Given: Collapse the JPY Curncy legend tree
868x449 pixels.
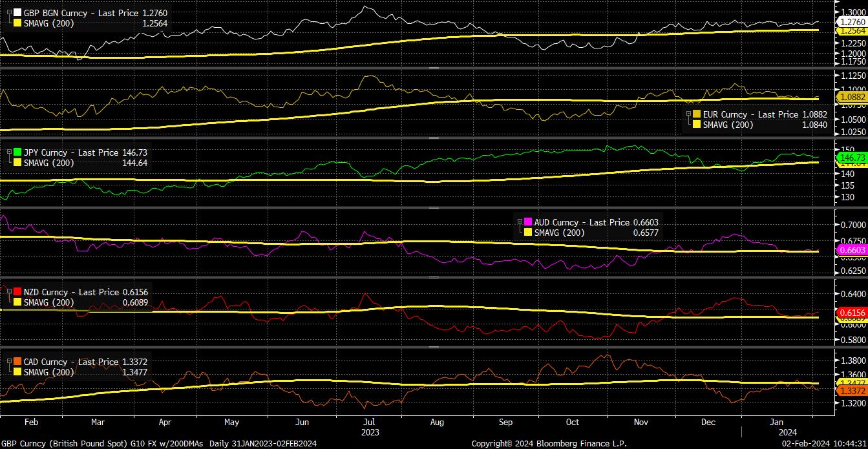Looking at the screenshot, I should [8, 152].
